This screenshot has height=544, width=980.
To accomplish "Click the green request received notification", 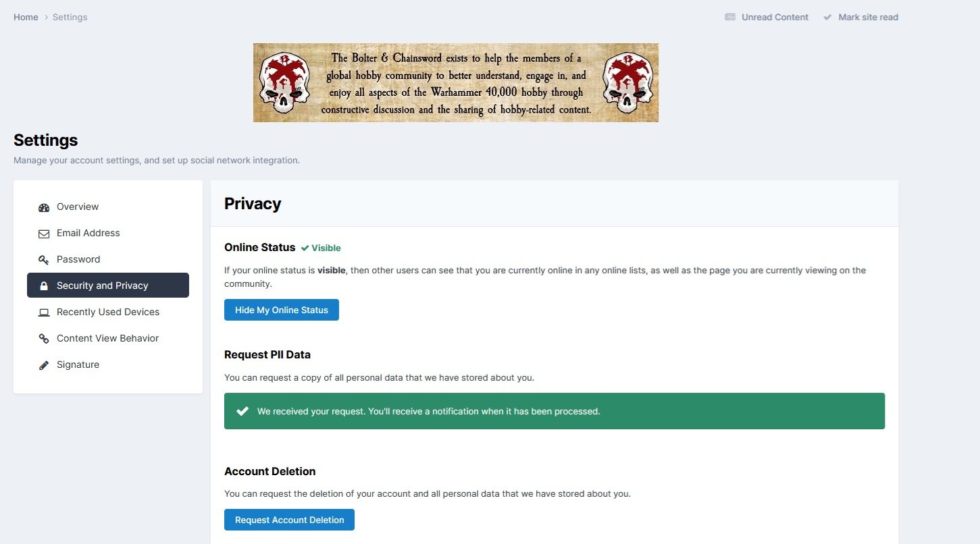I will click(555, 411).
